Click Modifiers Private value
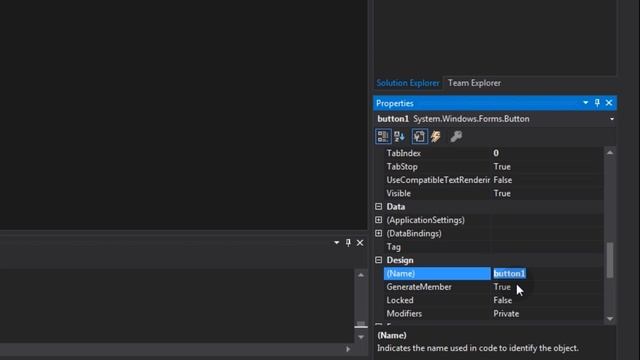The width and height of the screenshot is (640, 360). click(x=506, y=314)
